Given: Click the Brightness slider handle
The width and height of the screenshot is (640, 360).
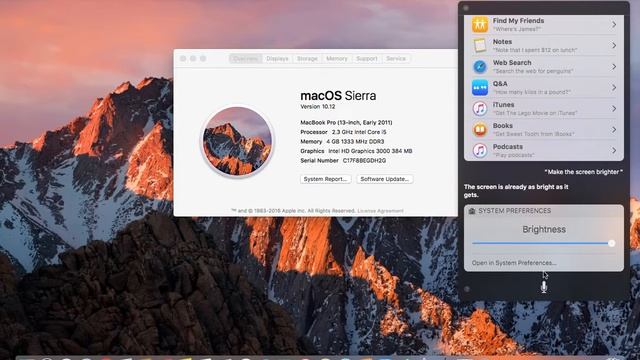Looking at the screenshot, I should coord(611,243).
